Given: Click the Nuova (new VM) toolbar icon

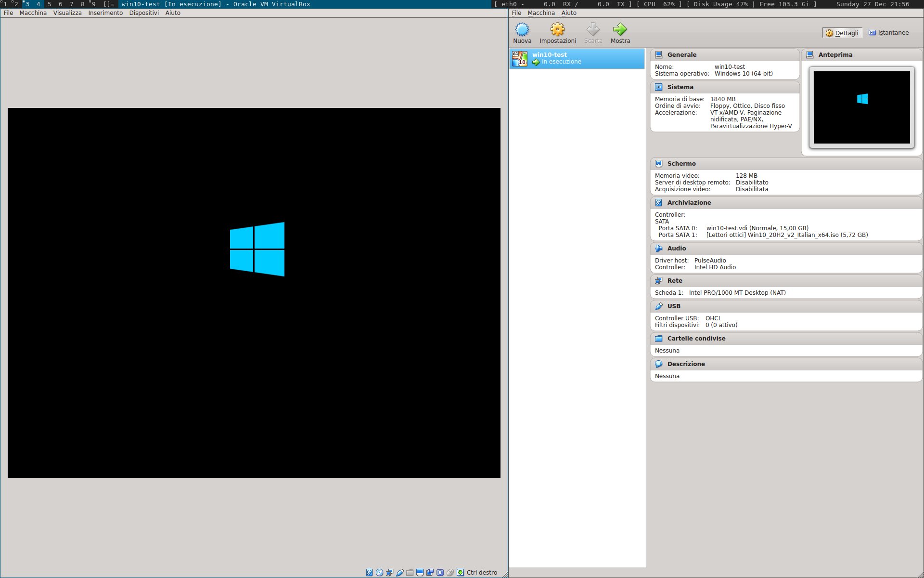Looking at the screenshot, I should (x=522, y=29).
